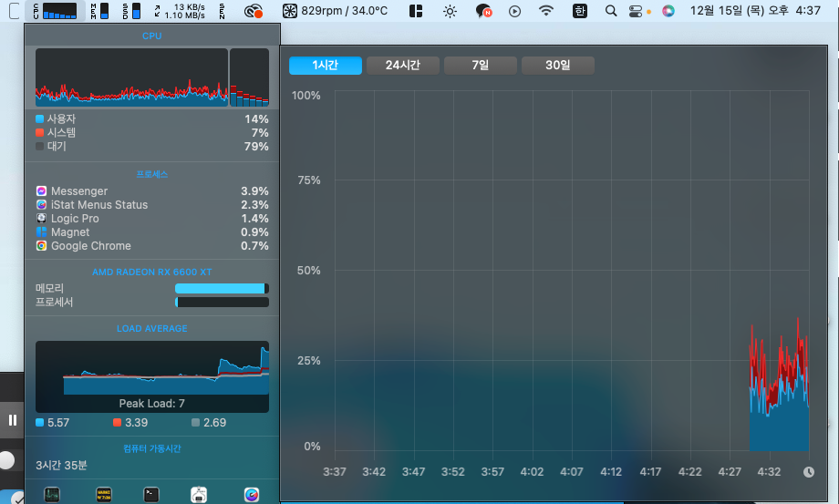Image resolution: width=839 pixels, height=504 pixels.
Task: Activate Siri from the menu bar
Action: pyautogui.click(x=668, y=11)
